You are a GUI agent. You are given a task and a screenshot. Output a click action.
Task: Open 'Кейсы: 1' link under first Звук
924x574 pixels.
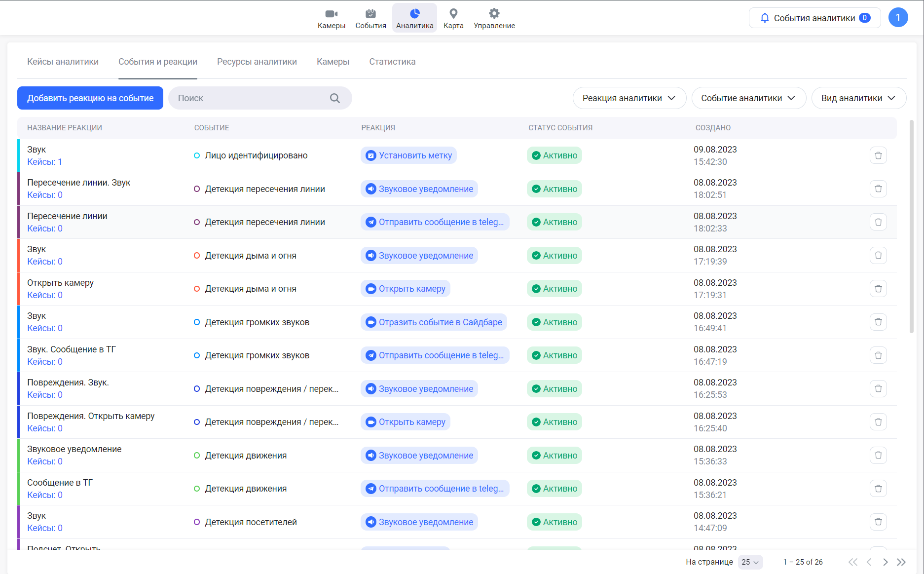click(44, 162)
